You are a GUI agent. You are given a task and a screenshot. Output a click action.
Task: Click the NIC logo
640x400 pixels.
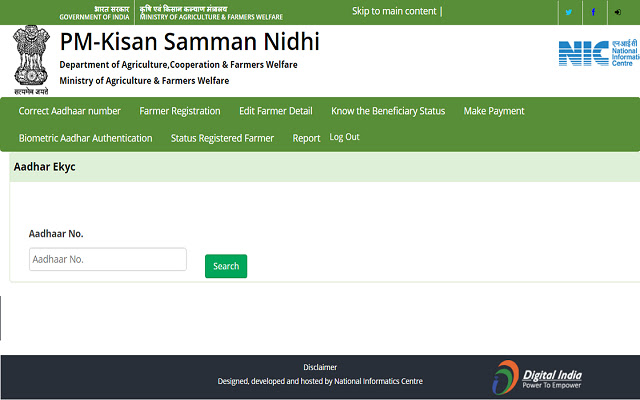tap(599, 53)
